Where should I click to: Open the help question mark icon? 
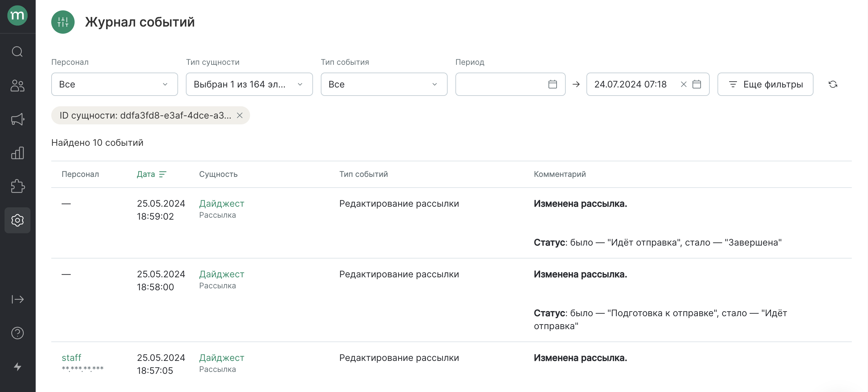pyautogui.click(x=17, y=333)
